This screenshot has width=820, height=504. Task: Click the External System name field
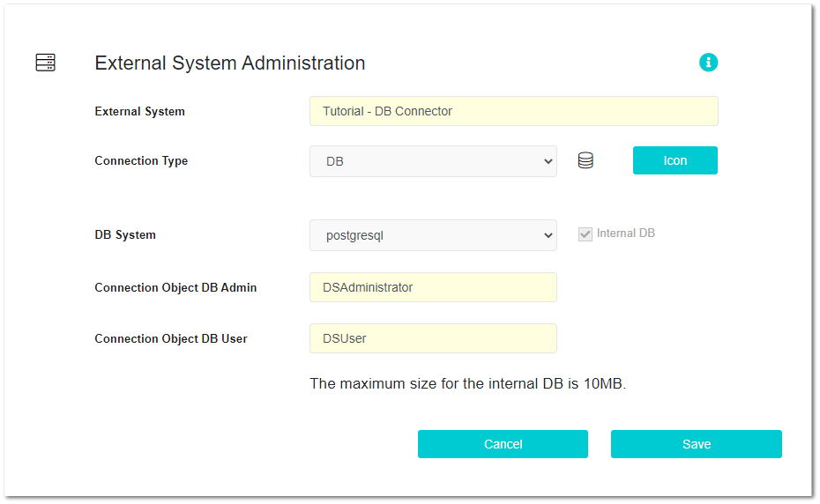pos(513,111)
